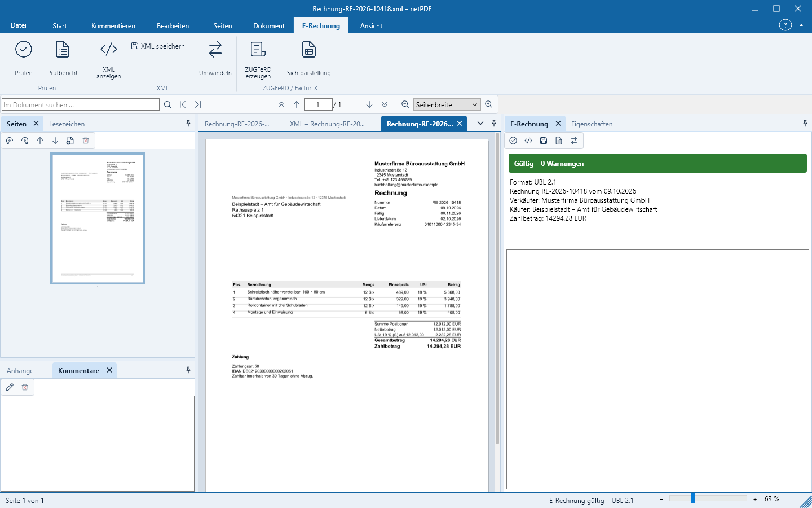
Task: Show the XML anzeigen view
Action: tap(109, 60)
